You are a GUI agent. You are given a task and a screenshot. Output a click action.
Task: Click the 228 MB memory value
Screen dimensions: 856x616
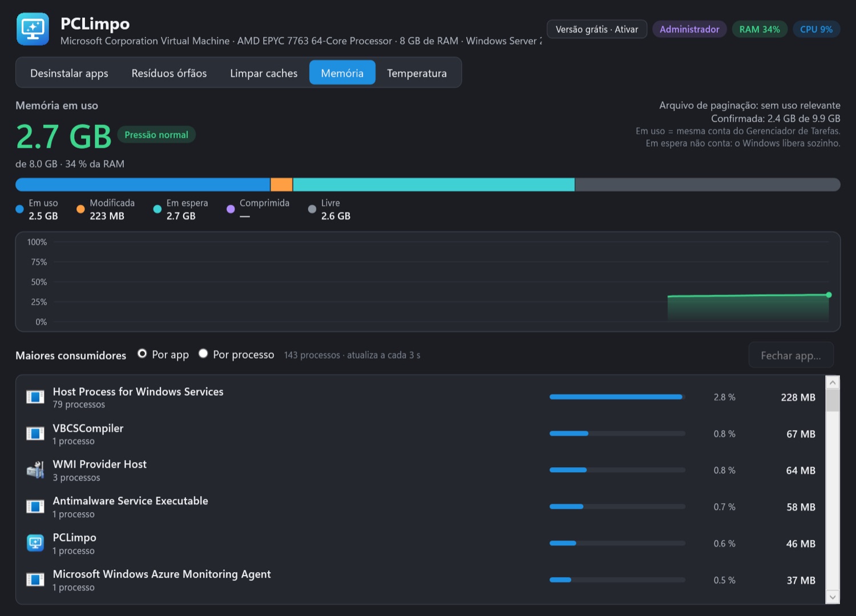(798, 397)
